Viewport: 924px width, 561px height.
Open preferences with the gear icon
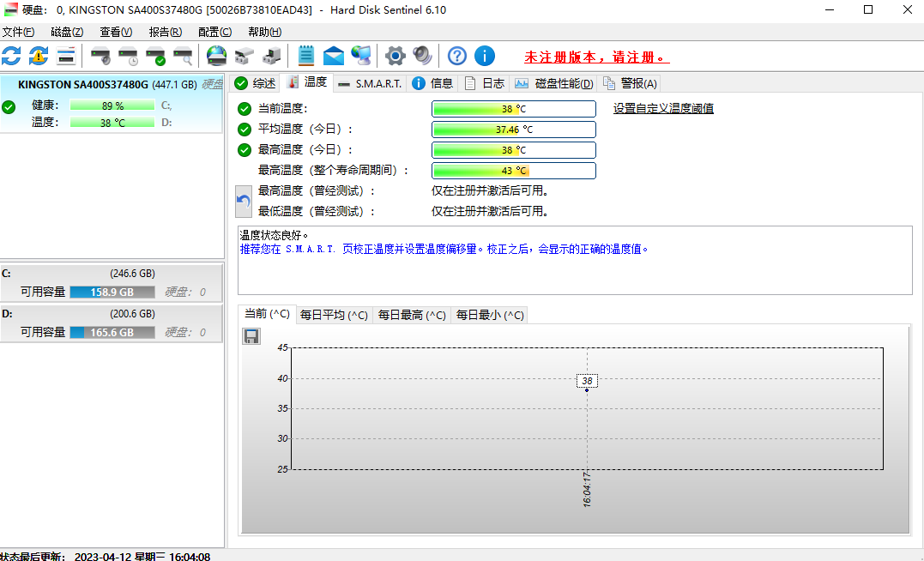tap(395, 55)
